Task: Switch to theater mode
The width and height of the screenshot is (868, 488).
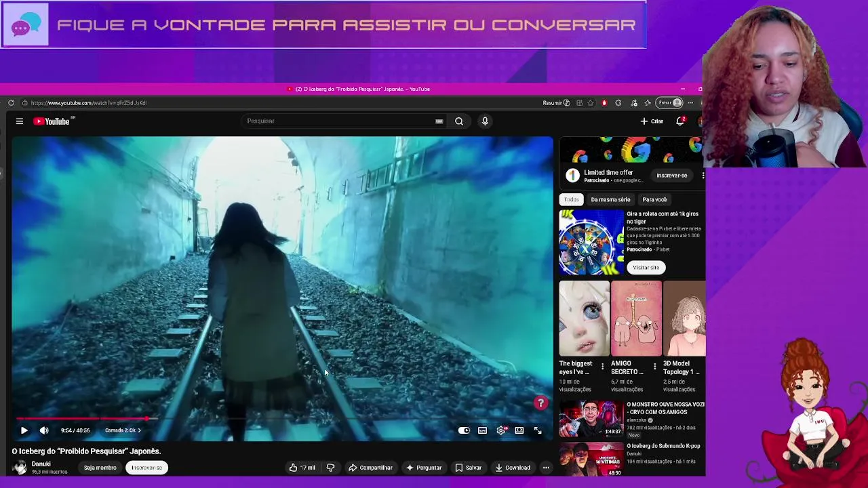Action: click(519, 430)
